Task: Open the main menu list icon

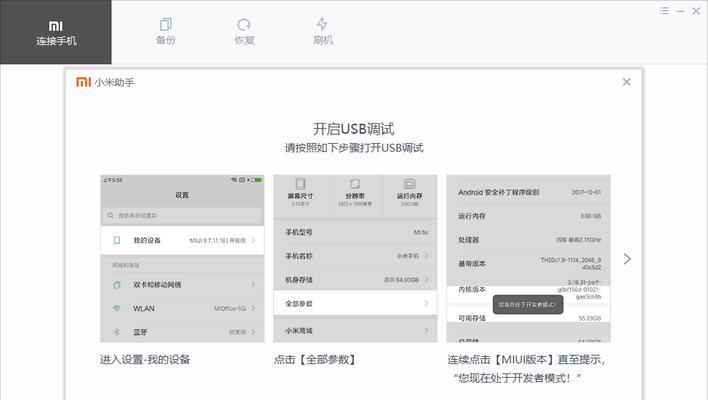Action: click(x=664, y=11)
